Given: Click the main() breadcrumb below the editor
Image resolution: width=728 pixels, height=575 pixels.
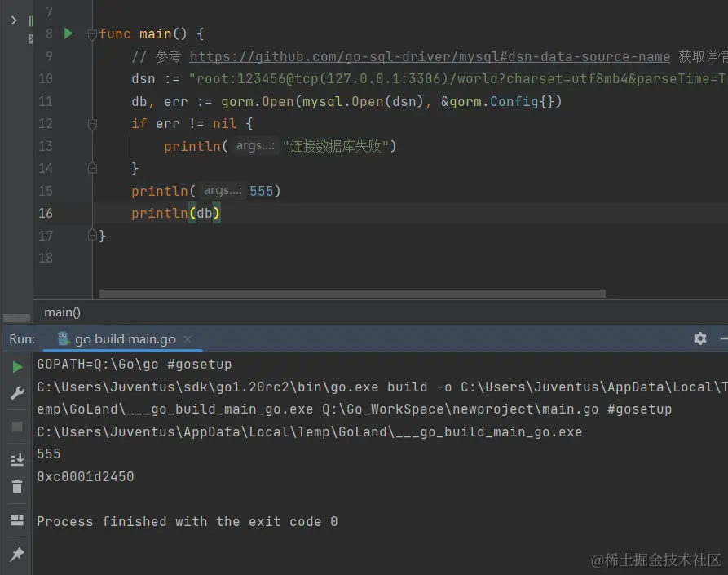Looking at the screenshot, I should (62, 312).
